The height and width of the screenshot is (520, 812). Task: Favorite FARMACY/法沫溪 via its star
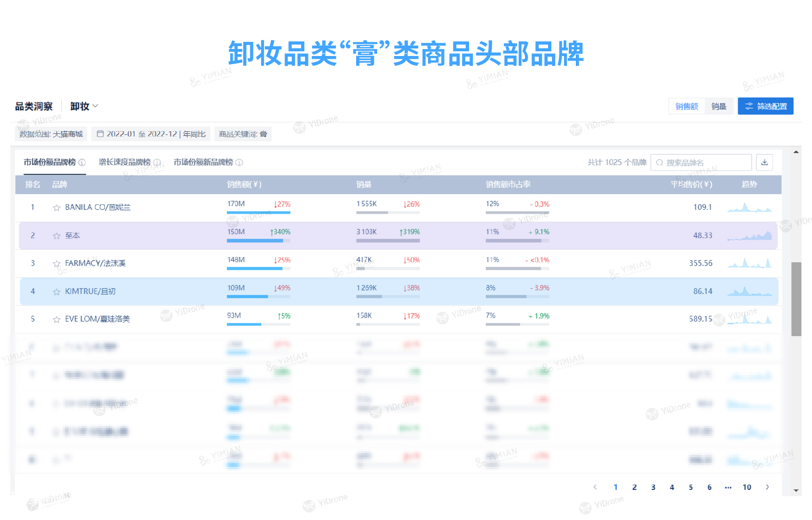(56, 264)
